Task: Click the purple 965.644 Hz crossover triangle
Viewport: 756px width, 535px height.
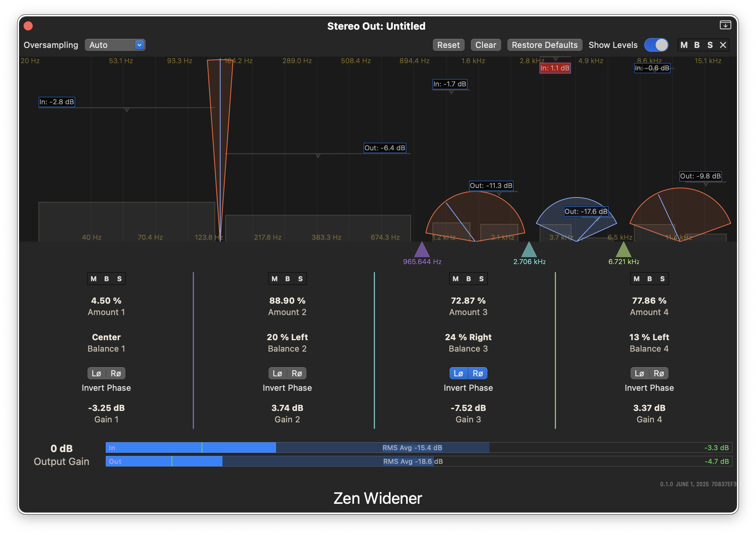Action: (x=422, y=251)
